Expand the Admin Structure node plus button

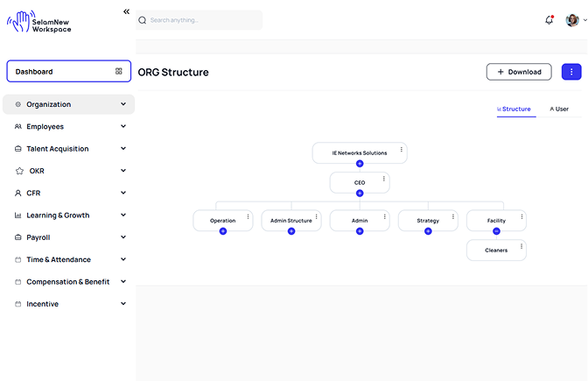(x=291, y=231)
